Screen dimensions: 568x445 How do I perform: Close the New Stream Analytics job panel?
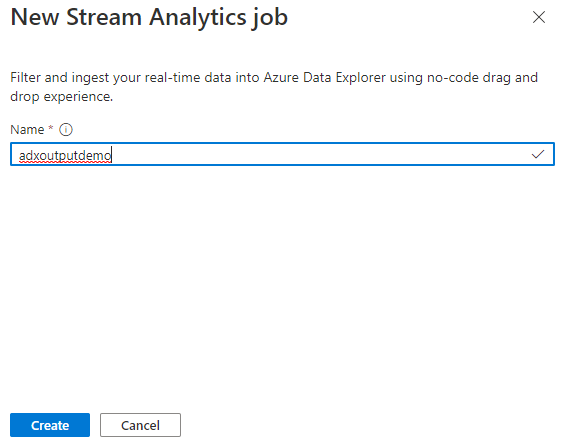click(539, 17)
